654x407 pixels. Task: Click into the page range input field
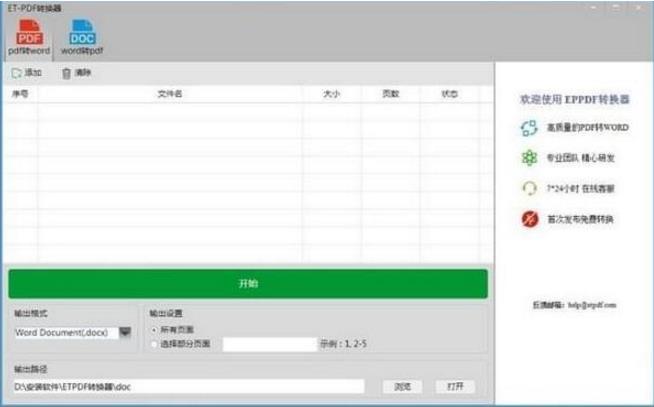pyautogui.click(x=269, y=345)
